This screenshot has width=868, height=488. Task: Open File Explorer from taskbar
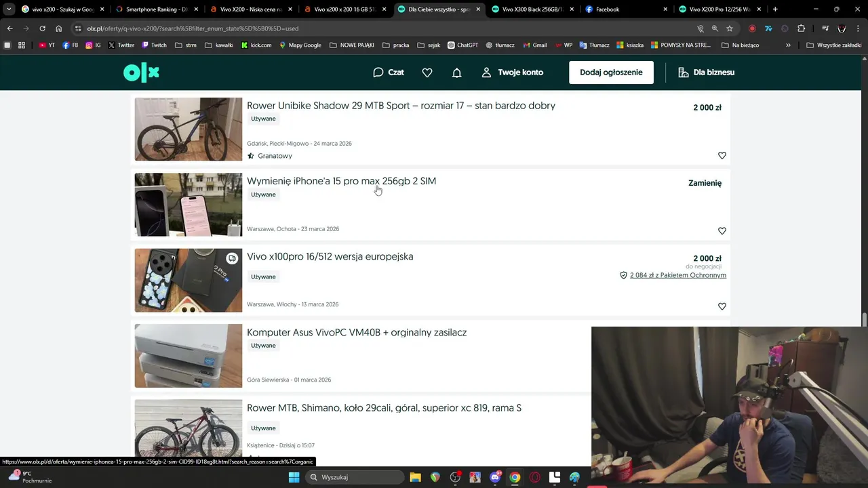coord(415,477)
